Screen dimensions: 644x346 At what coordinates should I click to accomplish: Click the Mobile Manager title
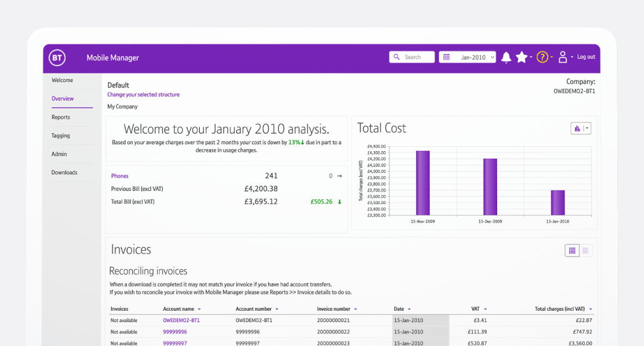click(x=113, y=58)
